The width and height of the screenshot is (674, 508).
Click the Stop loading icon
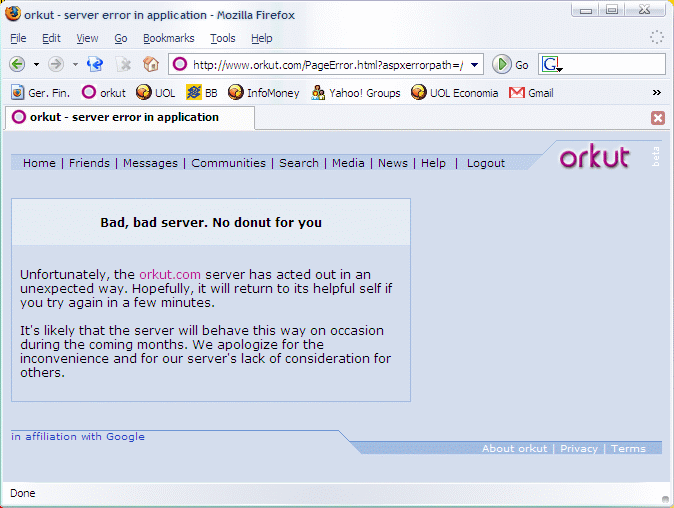coord(123,64)
